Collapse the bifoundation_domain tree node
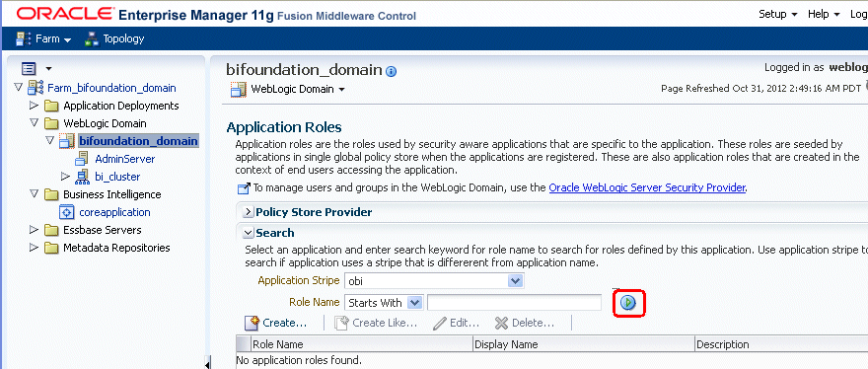 coord(49,141)
